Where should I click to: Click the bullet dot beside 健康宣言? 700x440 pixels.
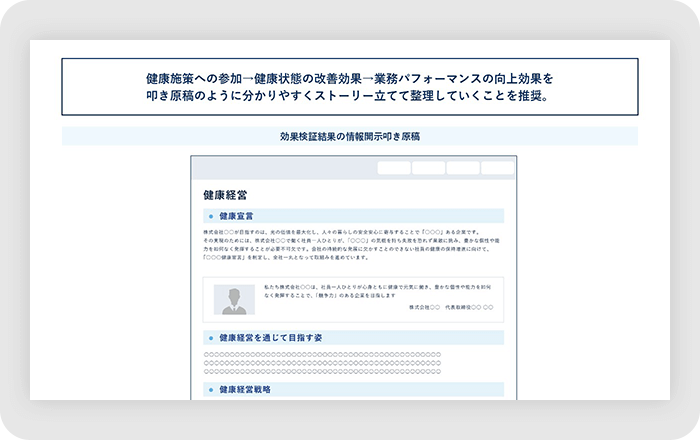coord(210,216)
